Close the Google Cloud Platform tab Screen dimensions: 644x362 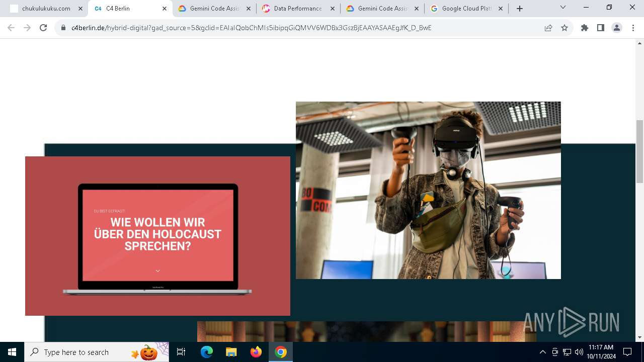[x=501, y=9]
